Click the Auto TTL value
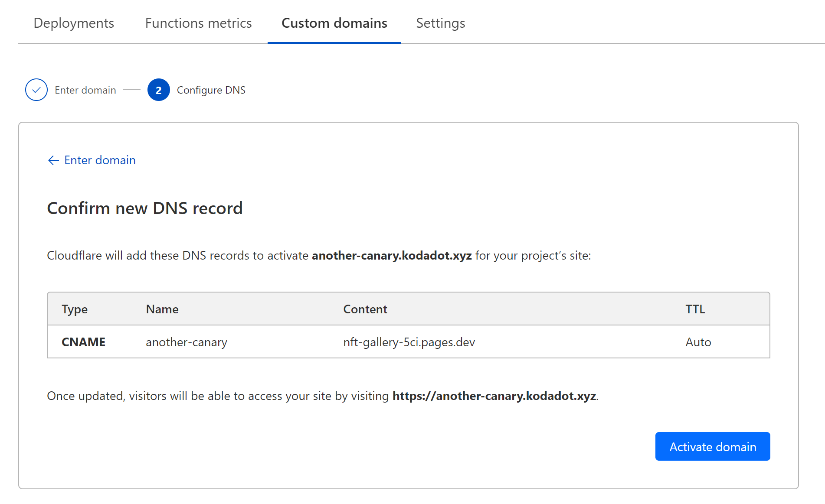Viewport: 825px width, 504px height. pos(698,342)
